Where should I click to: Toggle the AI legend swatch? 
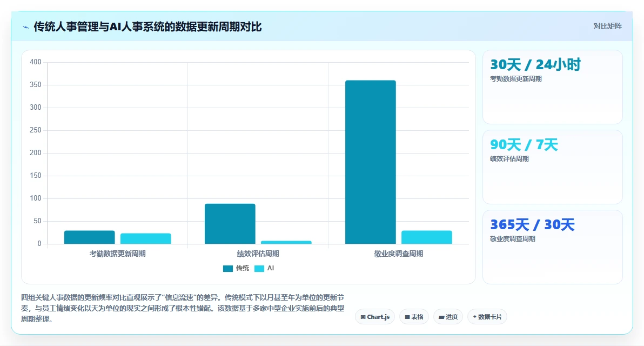click(x=259, y=268)
